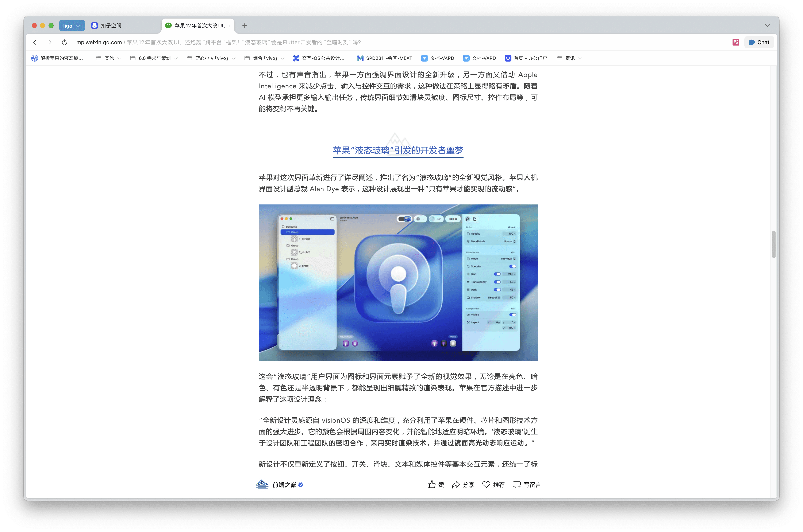Image resolution: width=803 pixels, height=532 pixels.
Task: Click the browser back arrow
Action: coord(35,42)
